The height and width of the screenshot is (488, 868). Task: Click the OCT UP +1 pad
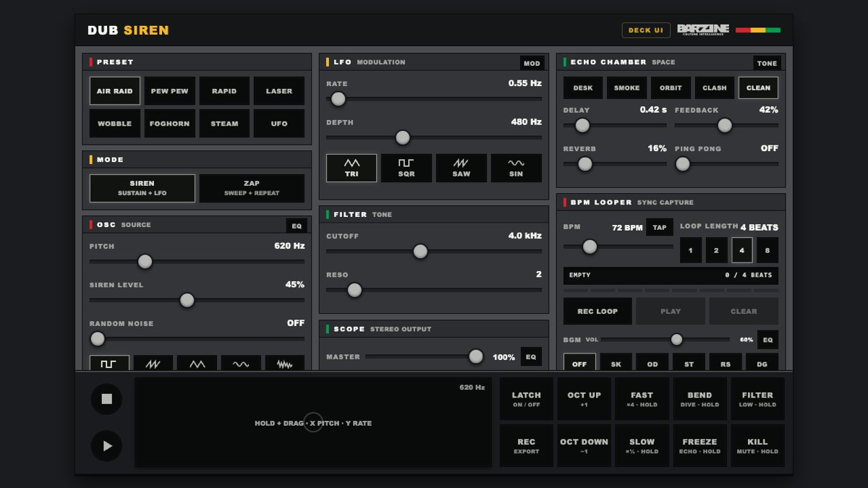(x=584, y=399)
